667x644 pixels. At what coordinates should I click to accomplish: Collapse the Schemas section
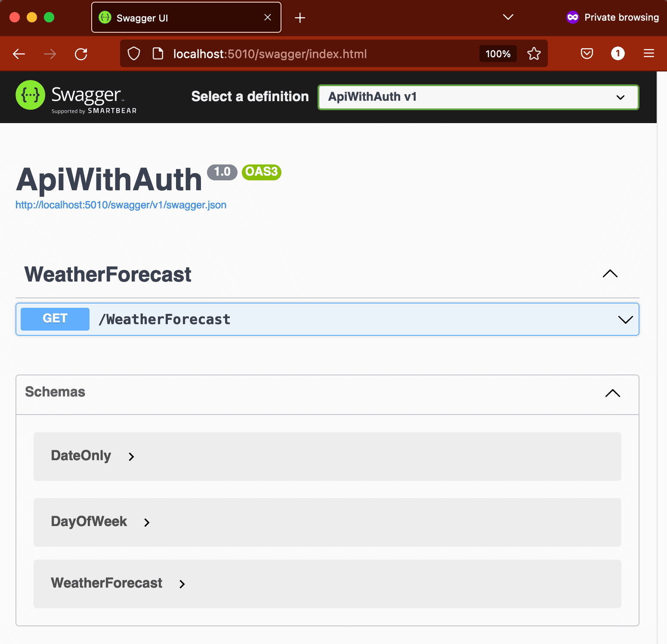613,393
